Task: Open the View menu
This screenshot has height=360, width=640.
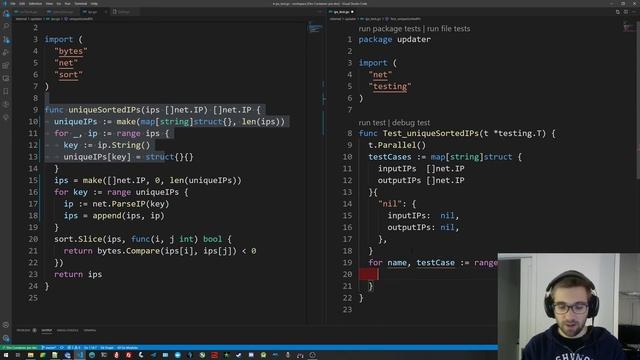Action: pyautogui.click(x=49, y=4)
